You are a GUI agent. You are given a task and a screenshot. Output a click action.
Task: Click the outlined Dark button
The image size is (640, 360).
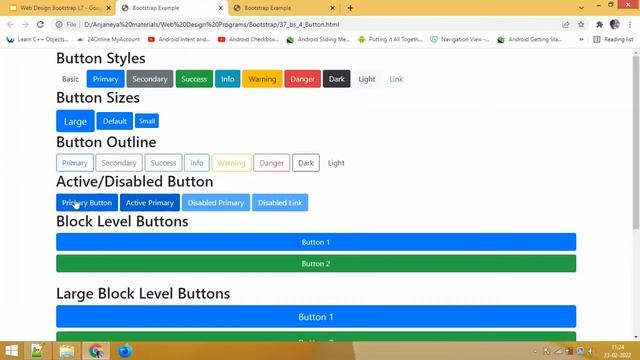(306, 163)
